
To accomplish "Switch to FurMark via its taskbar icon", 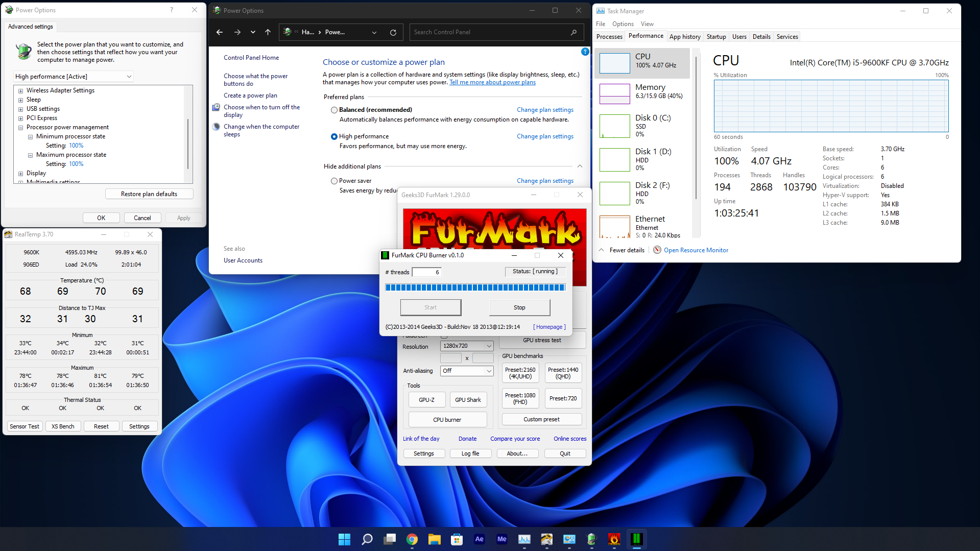I will click(614, 539).
